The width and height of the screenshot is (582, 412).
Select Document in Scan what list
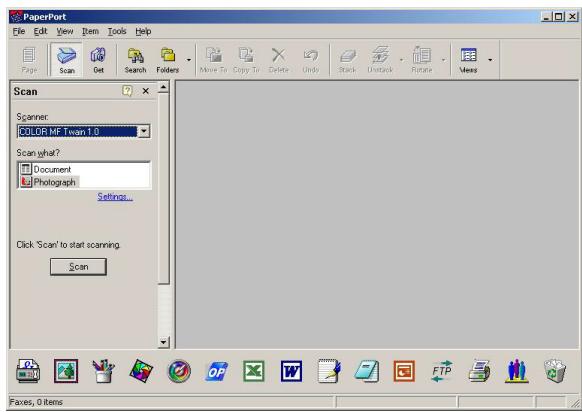pyautogui.click(x=45, y=169)
